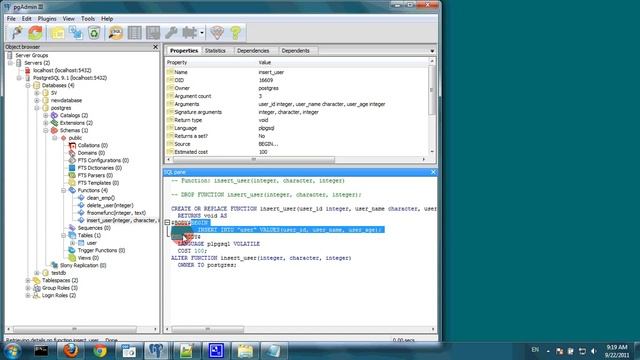The width and height of the screenshot is (640, 360).
Task: Collapse the SQL code fold marker
Action: pos(167,222)
